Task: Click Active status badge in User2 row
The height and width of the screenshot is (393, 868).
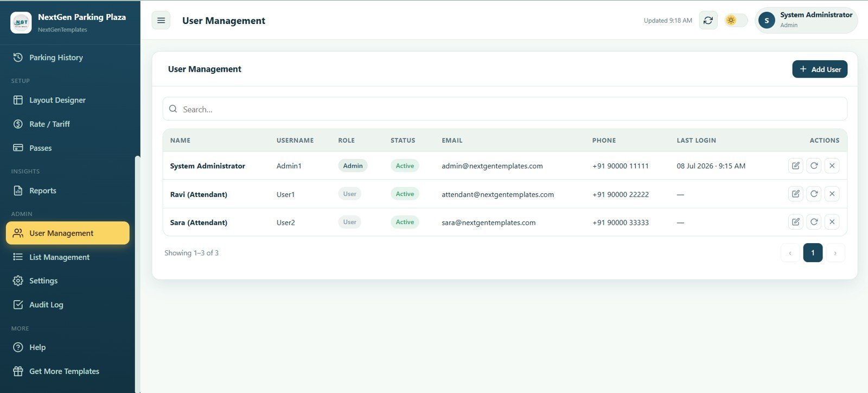Action: [x=405, y=222]
